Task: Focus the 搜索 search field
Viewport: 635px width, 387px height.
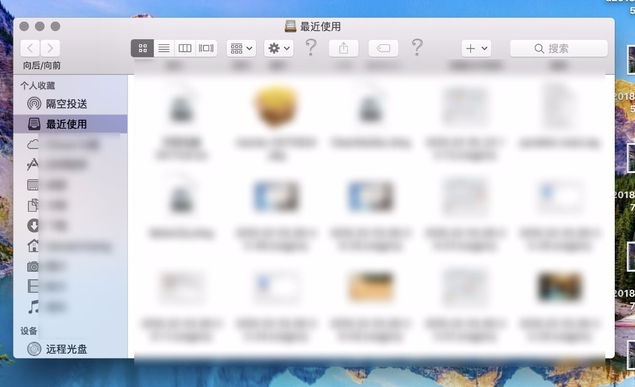Action: (x=559, y=49)
